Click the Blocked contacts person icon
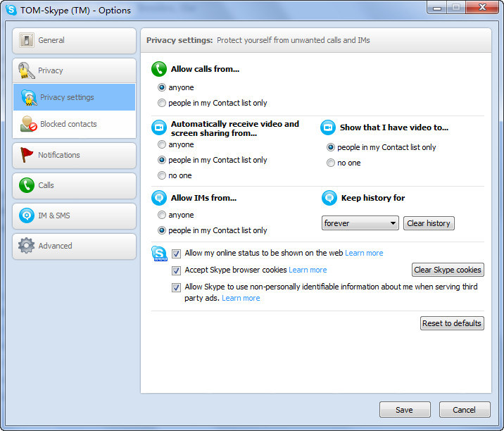Image resolution: width=504 pixels, height=431 pixels. point(28,124)
